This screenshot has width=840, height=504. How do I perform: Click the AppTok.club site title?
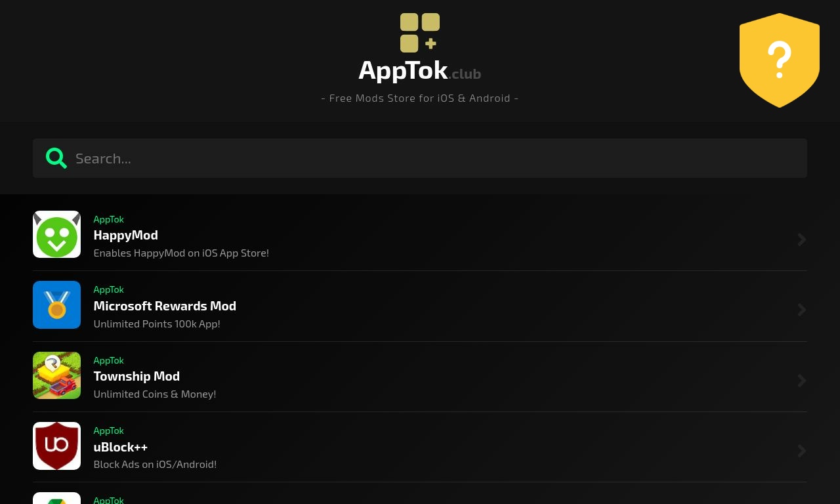point(419,69)
